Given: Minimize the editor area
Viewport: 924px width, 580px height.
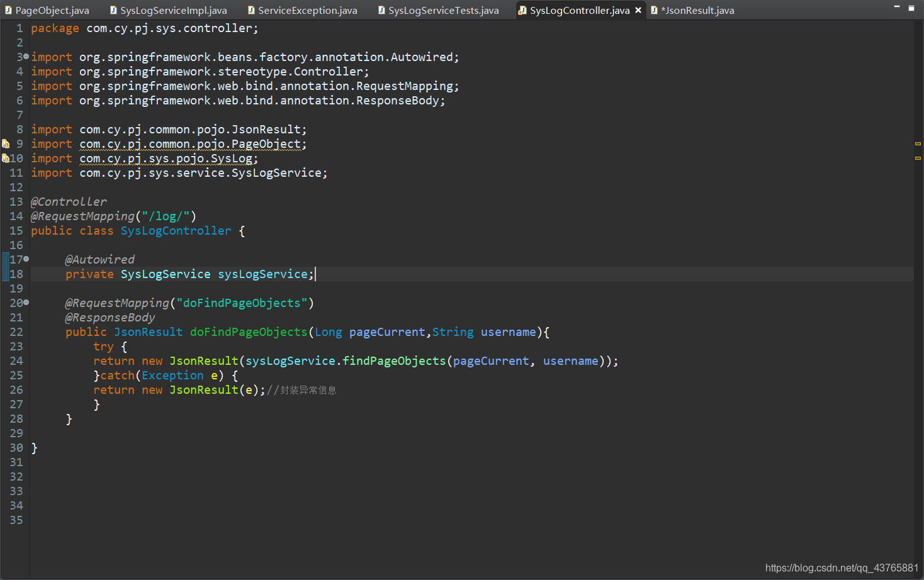Looking at the screenshot, I should (x=897, y=7).
